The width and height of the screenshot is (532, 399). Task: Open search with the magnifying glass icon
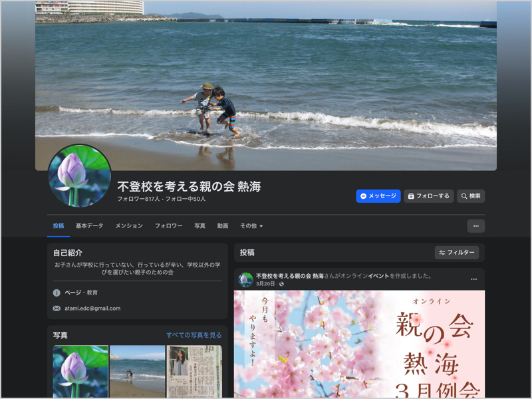(x=471, y=196)
